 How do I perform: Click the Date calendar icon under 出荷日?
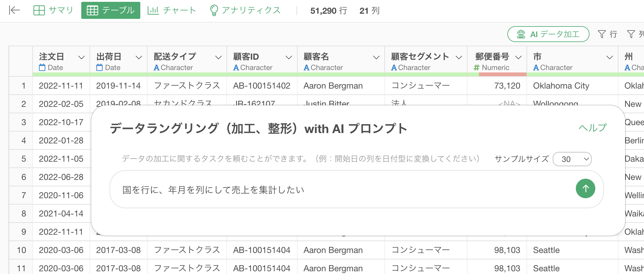point(99,68)
